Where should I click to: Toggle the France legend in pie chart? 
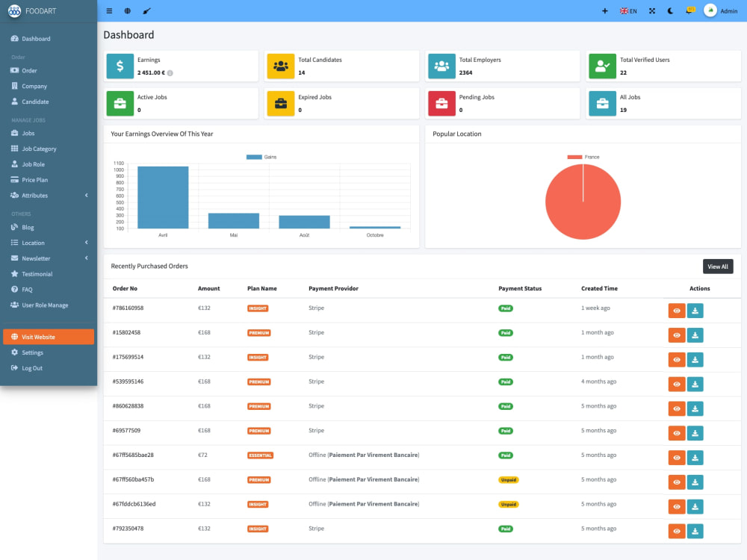pyautogui.click(x=583, y=157)
